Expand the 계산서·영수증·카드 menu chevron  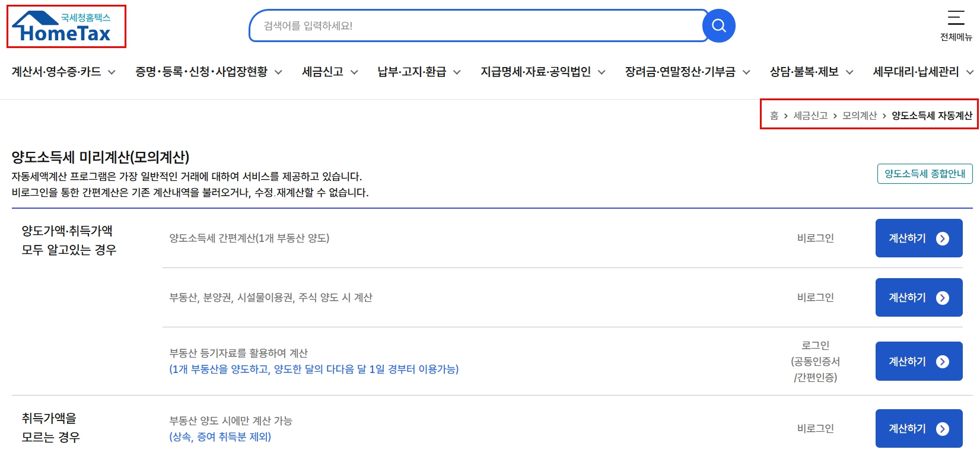coord(112,72)
